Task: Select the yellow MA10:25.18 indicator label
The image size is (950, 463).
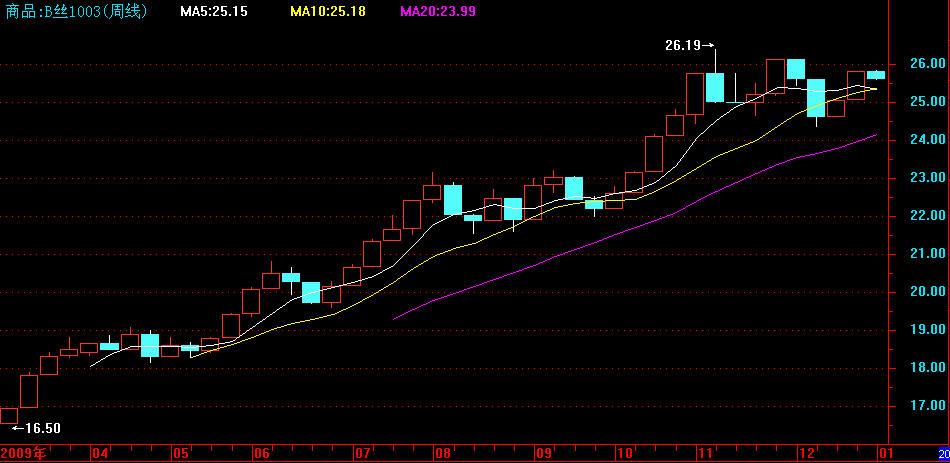Action: tap(327, 12)
